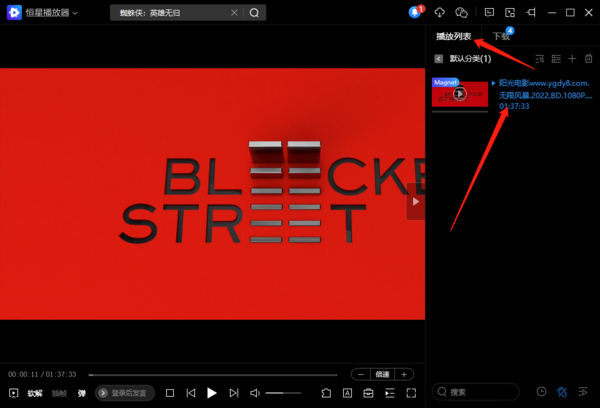Enter fullscreen mode

(410, 393)
